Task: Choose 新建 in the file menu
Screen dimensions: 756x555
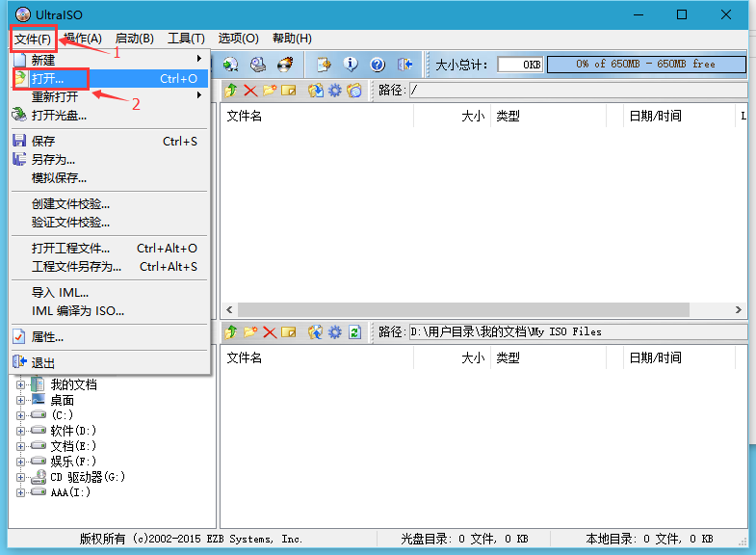Action: (110, 61)
